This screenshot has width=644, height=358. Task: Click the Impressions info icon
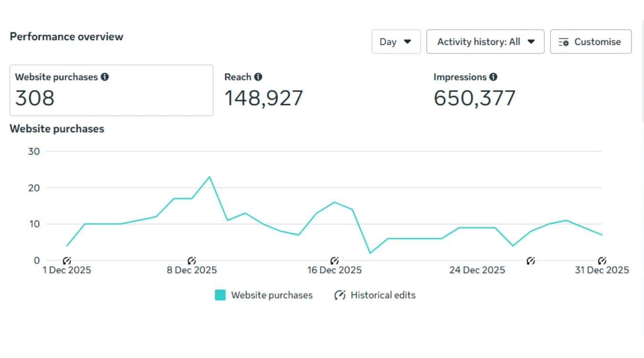pos(493,77)
